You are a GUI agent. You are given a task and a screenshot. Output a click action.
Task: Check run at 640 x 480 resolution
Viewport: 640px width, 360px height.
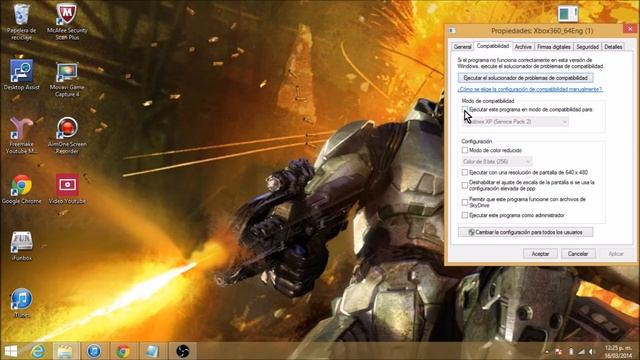[464, 173]
